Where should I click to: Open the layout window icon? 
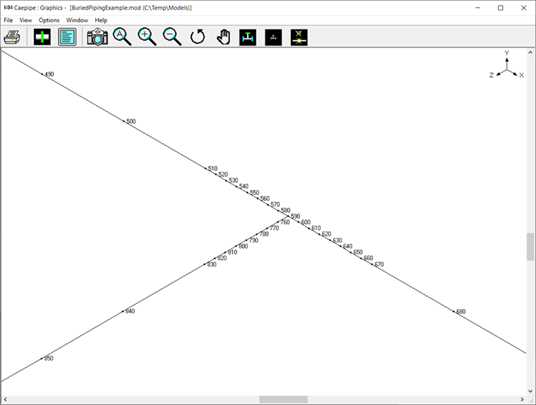pos(42,37)
